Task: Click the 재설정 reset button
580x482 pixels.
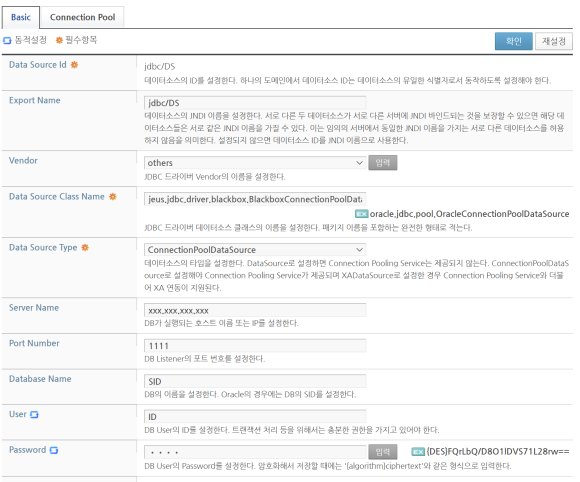Action: [x=554, y=41]
